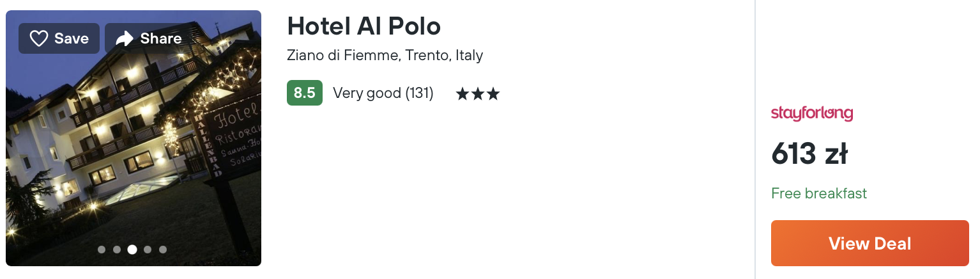
Task: Open the Hotel Al Polo title link
Action: tap(364, 26)
